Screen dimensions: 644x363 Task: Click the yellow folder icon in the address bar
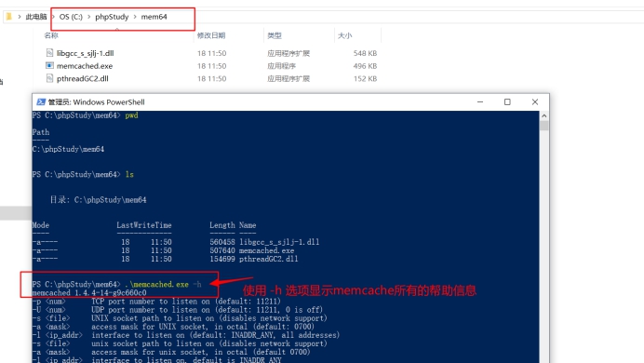(x=9, y=17)
